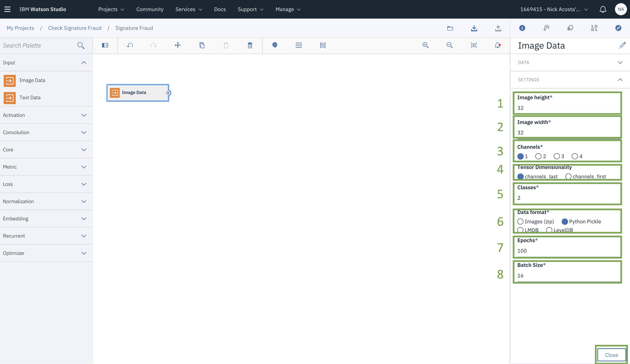This screenshot has width=630, height=364.
Task: Select Channels option 2
Action: [x=538, y=156]
